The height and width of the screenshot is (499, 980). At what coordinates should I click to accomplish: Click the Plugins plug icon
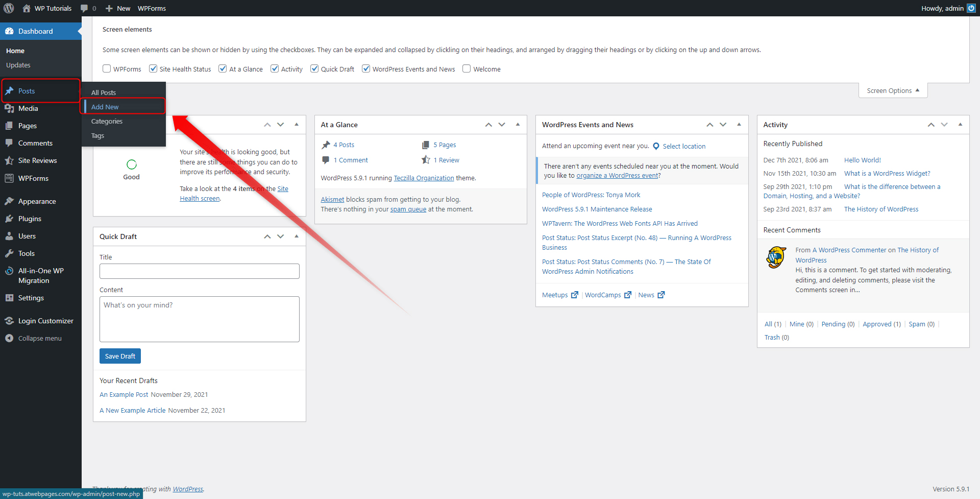click(9, 219)
